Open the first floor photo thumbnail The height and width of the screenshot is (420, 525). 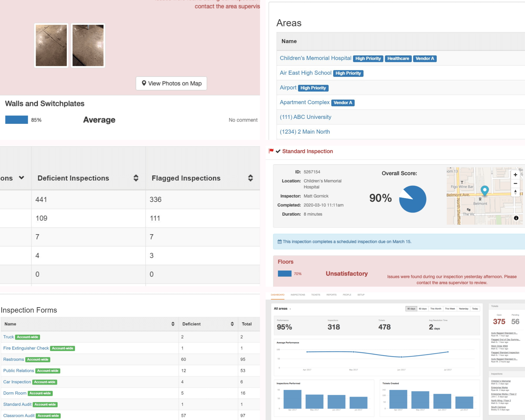click(x=51, y=45)
